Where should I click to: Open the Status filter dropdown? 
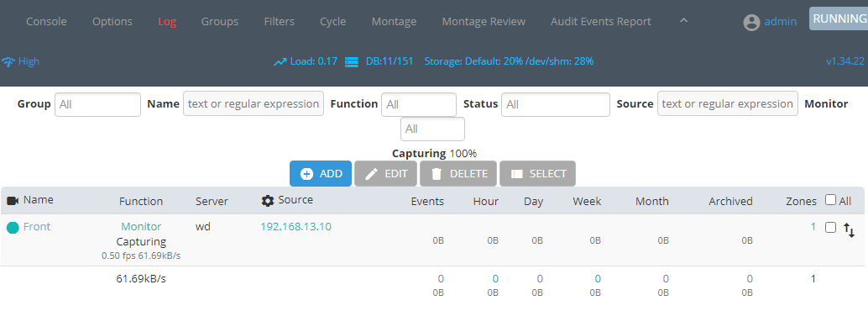click(556, 104)
